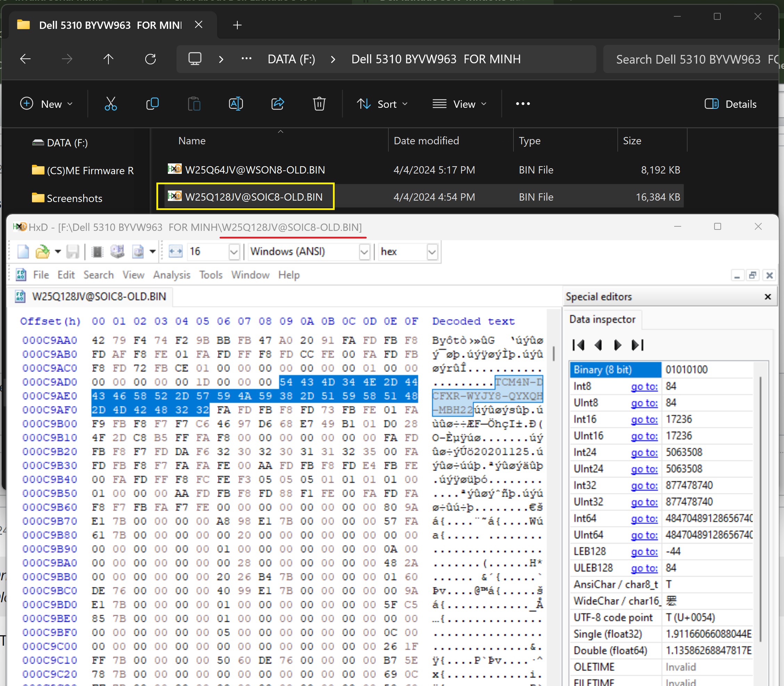The width and height of the screenshot is (784, 686).
Task: Click Explorer Delete trash icon
Action: (319, 104)
